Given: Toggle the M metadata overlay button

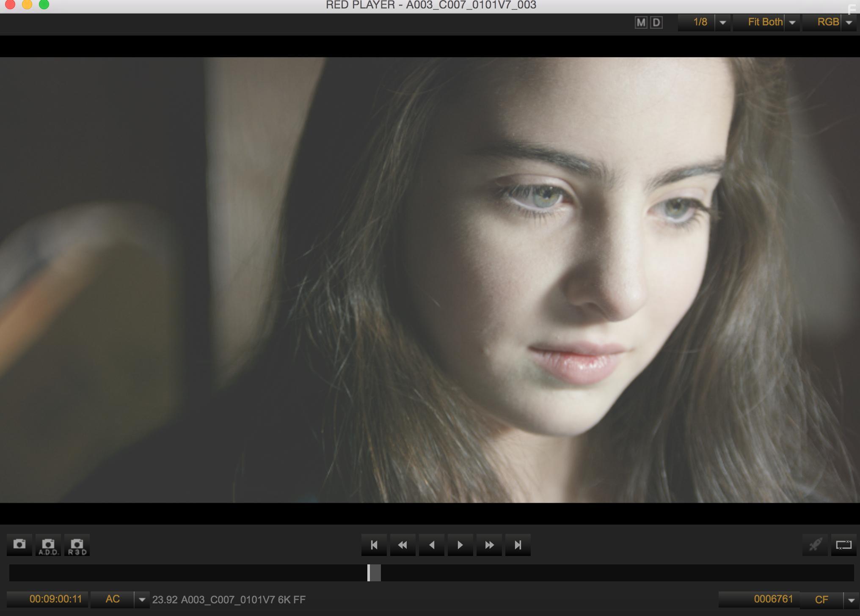Looking at the screenshot, I should (640, 22).
